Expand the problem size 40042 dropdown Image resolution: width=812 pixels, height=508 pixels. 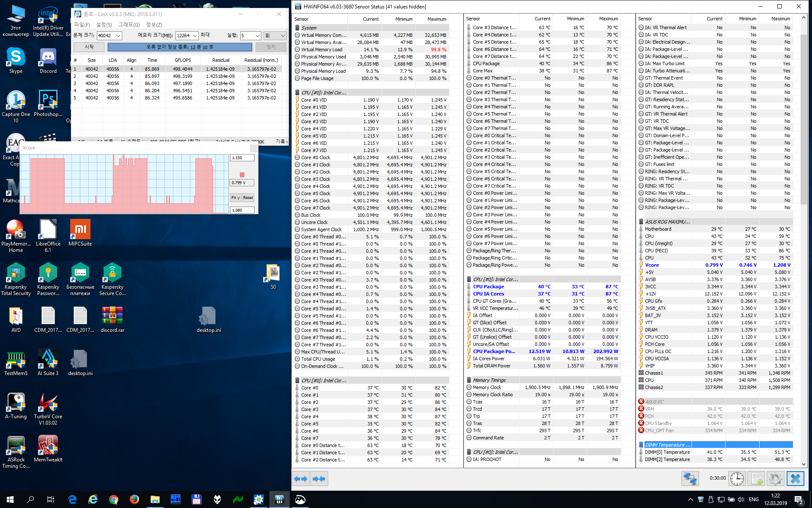pyautogui.click(x=118, y=36)
